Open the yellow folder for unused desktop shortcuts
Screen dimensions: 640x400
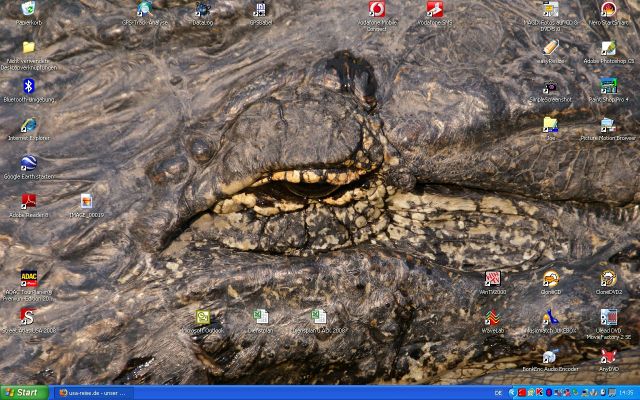click(x=29, y=47)
